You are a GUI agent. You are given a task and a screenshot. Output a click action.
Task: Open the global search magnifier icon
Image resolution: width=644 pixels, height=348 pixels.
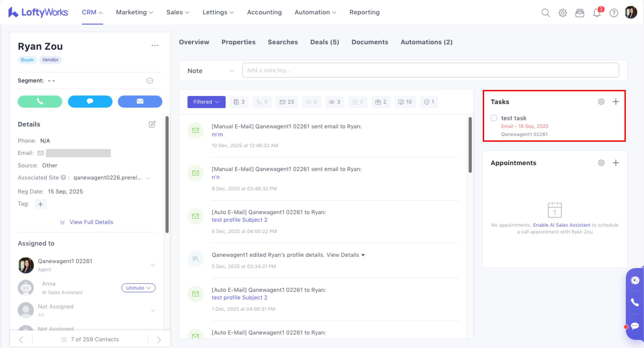click(545, 12)
